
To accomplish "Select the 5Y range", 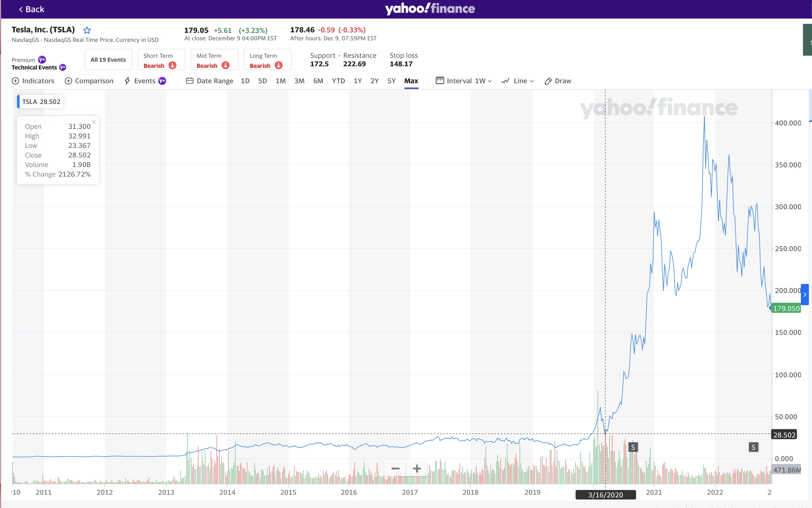I will [391, 81].
